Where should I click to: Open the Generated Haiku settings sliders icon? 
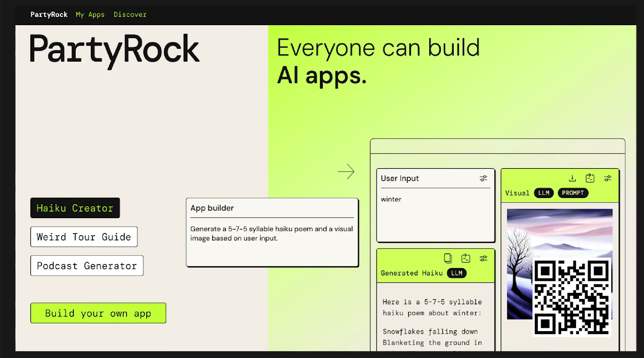pyautogui.click(x=483, y=258)
